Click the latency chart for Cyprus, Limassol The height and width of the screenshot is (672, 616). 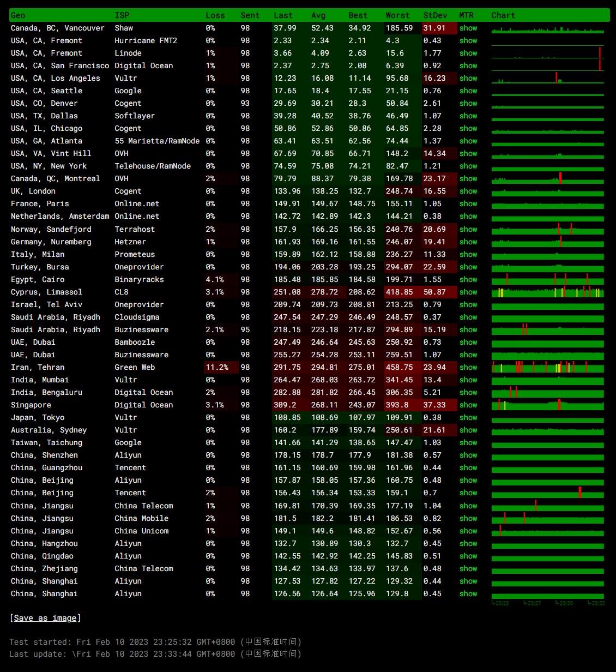click(x=548, y=292)
